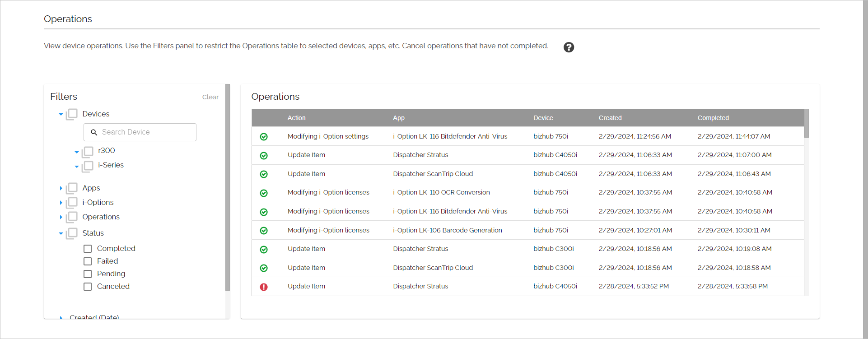Viewport: 868px width, 339px height.
Task: Click status icon for Modifying i-Option settings row
Action: (x=264, y=137)
